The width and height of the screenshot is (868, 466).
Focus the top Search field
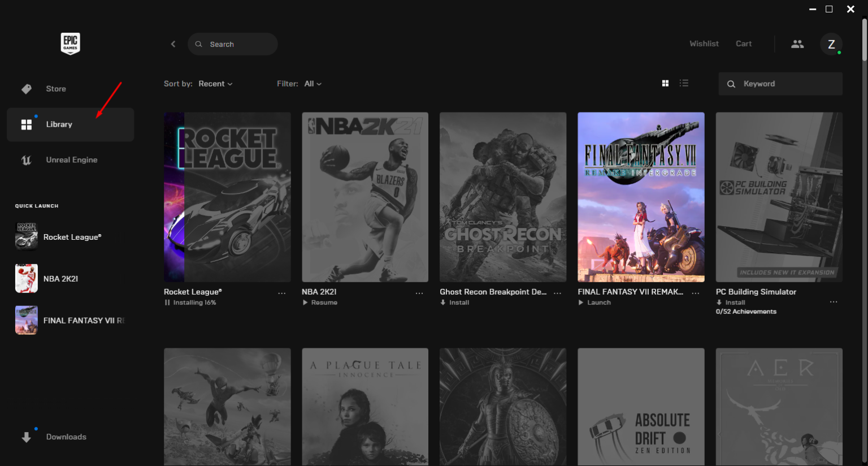[x=233, y=44]
